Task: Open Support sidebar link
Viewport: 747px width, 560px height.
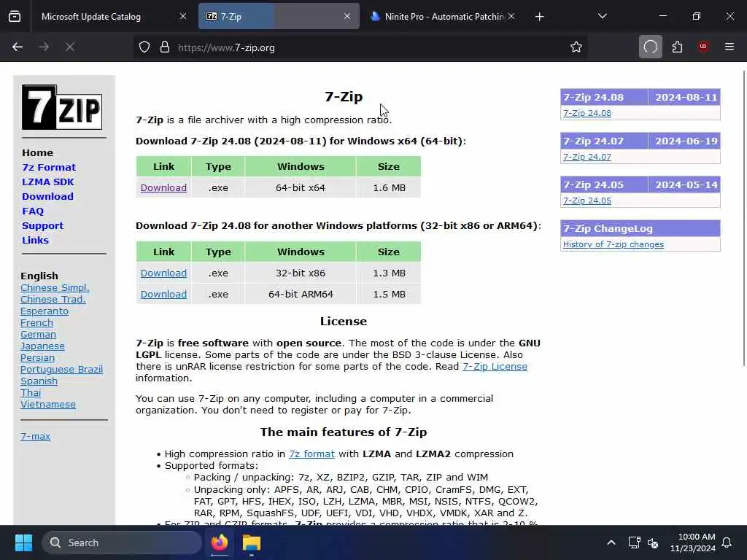Action: 42,226
